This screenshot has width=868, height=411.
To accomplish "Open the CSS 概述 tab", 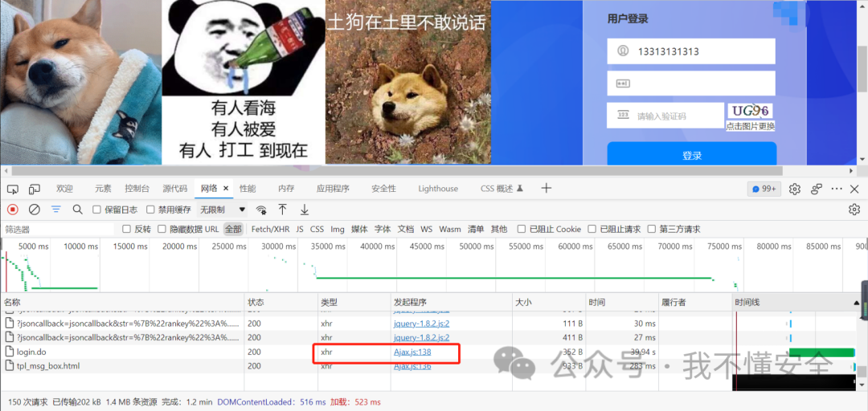I will pyautogui.click(x=502, y=189).
